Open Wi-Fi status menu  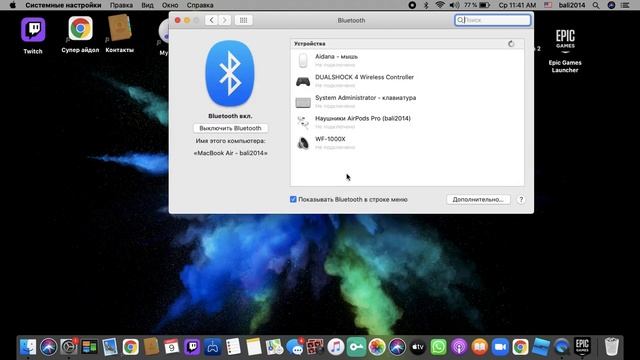pos(440,5)
